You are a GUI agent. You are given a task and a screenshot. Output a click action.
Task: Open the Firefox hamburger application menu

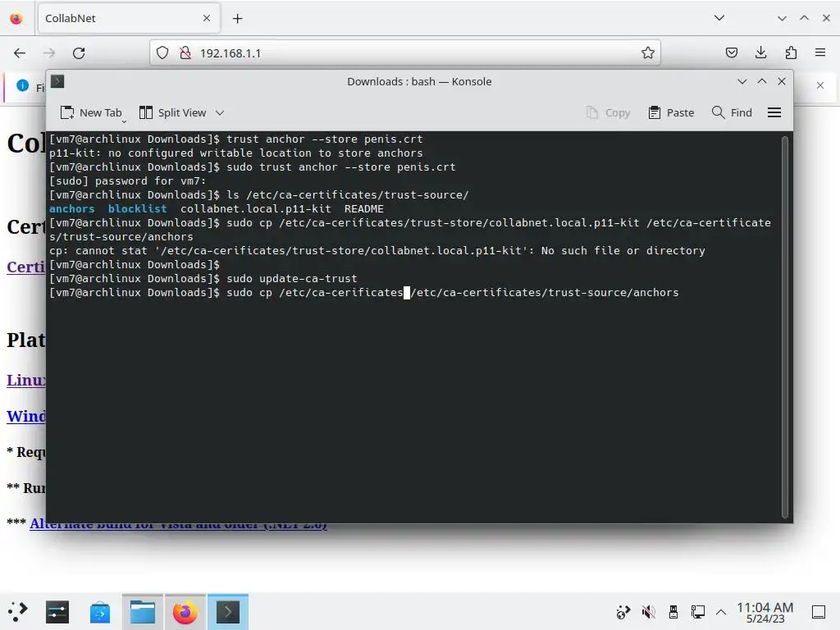pos(820,52)
